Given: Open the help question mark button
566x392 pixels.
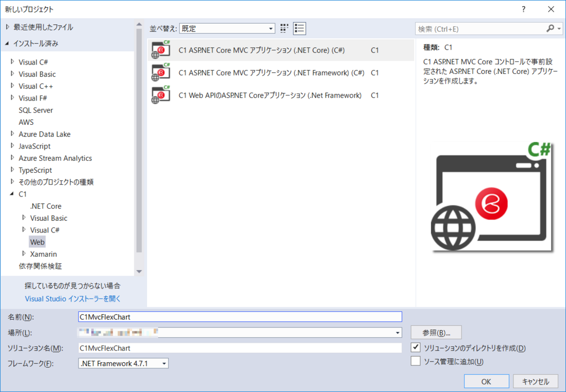Looking at the screenshot, I should pos(523,9).
